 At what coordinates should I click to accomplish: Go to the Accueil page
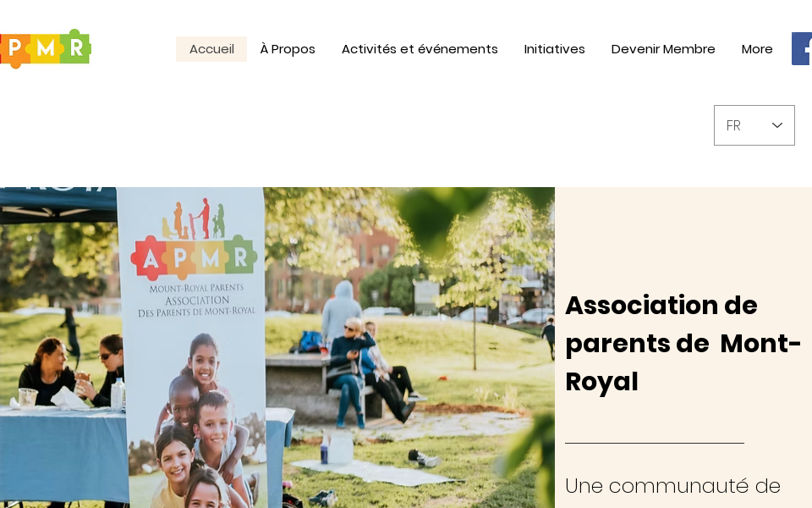[x=211, y=49]
